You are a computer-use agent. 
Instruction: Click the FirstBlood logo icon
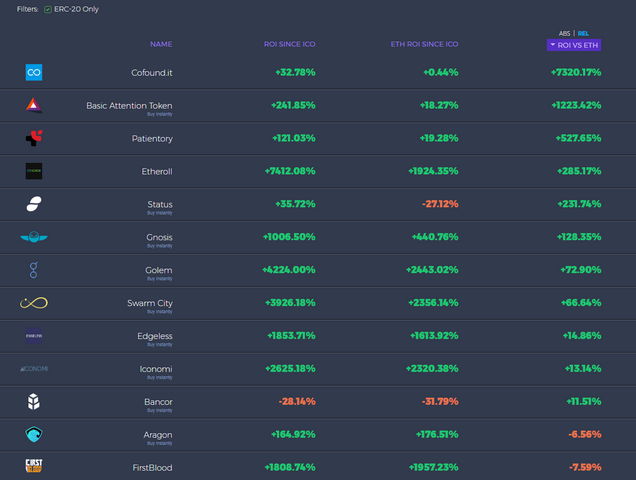pos(34,466)
